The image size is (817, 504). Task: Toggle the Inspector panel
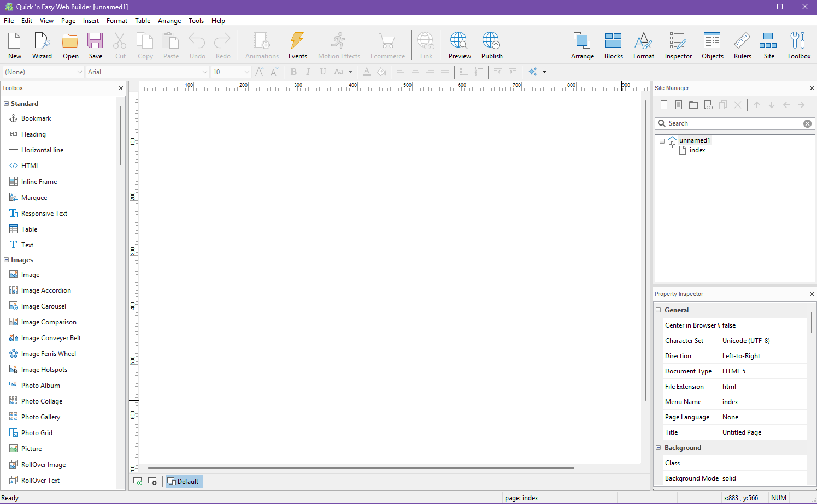point(678,45)
